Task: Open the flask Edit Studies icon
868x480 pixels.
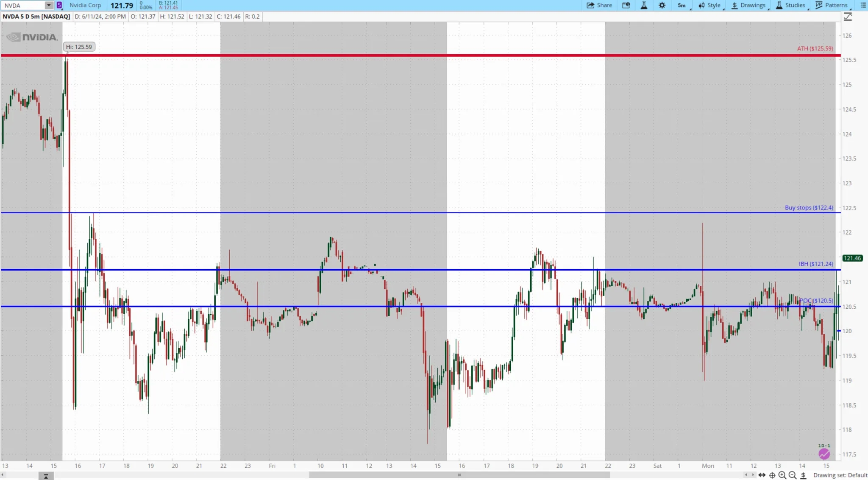Action: (x=644, y=5)
